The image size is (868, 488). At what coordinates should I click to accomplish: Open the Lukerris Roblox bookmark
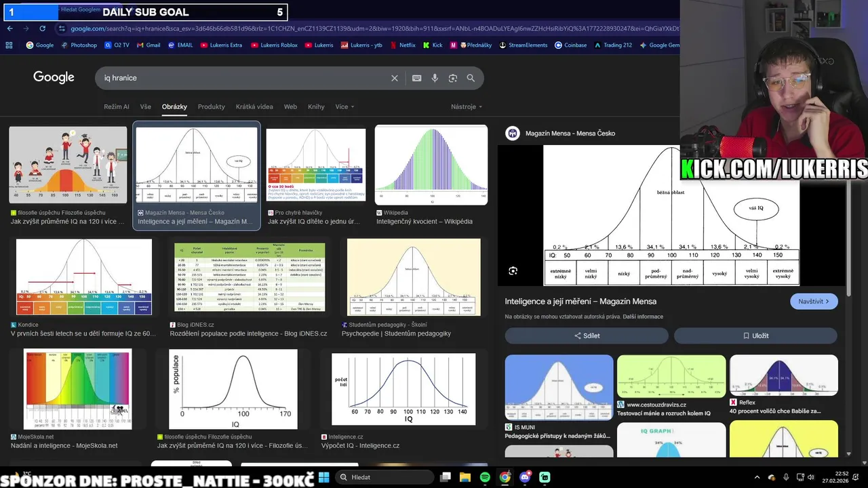click(x=274, y=45)
